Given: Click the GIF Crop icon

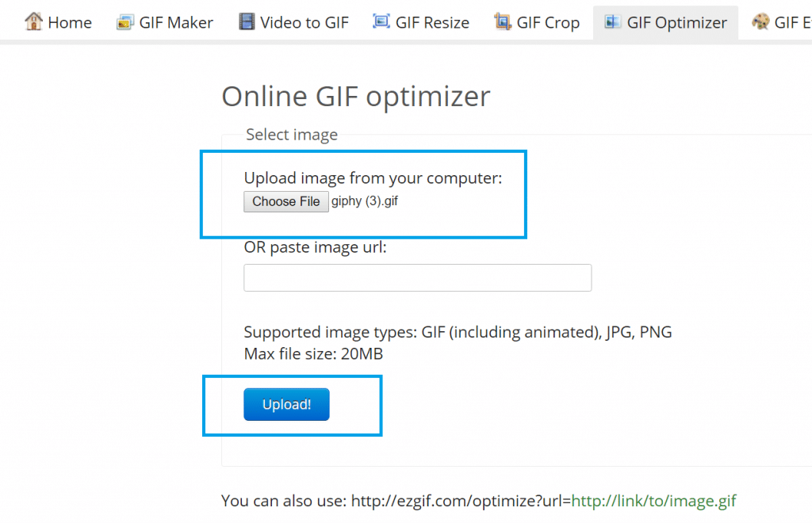Looking at the screenshot, I should point(503,21).
